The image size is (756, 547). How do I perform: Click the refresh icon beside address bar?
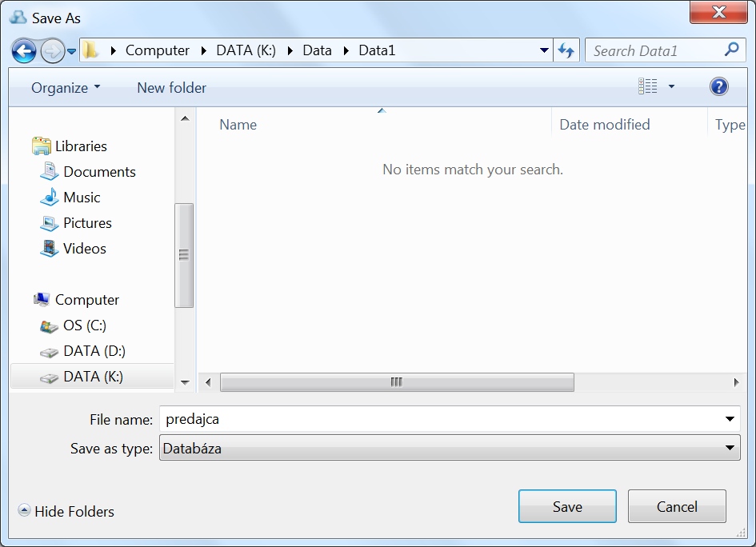tap(566, 50)
